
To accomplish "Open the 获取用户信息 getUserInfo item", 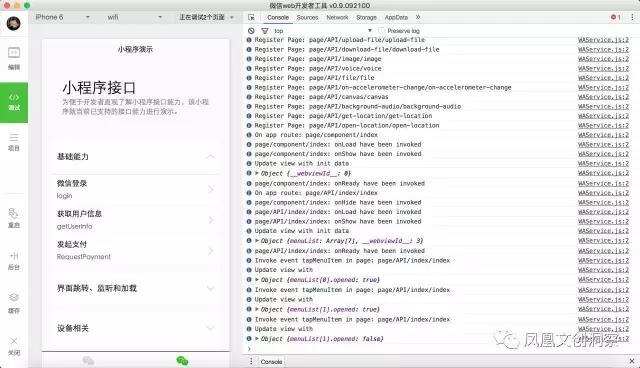I will pyautogui.click(x=136, y=220).
